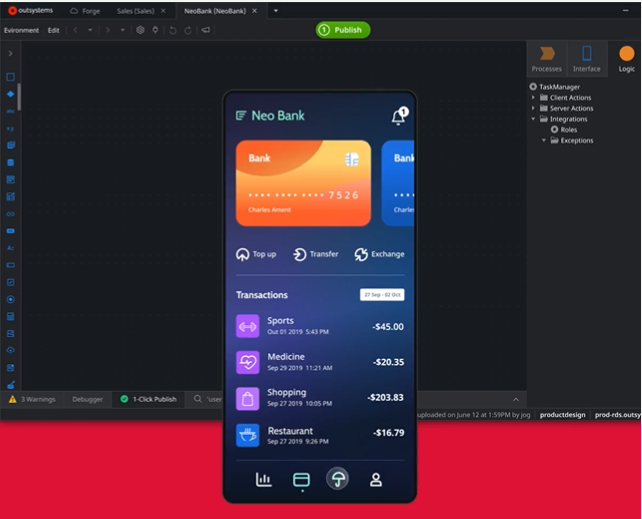Click the Top up icon

coord(242,254)
